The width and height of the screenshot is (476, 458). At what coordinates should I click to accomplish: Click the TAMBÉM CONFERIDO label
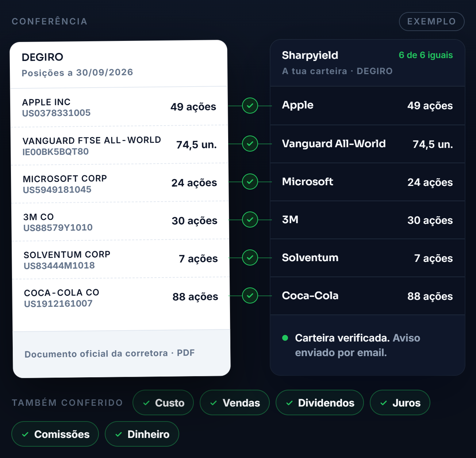click(x=67, y=402)
